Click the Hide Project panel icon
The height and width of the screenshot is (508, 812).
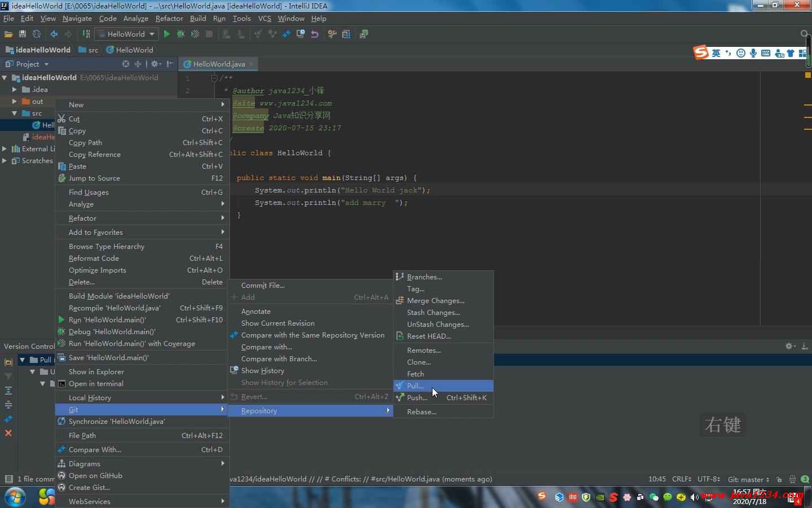[x=170, y=64]
